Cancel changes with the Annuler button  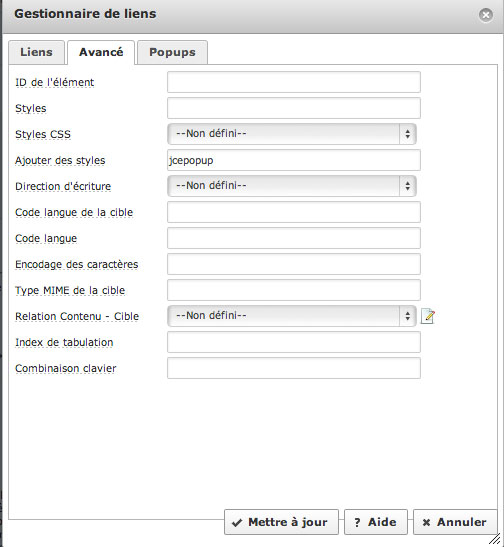(455, 522)
